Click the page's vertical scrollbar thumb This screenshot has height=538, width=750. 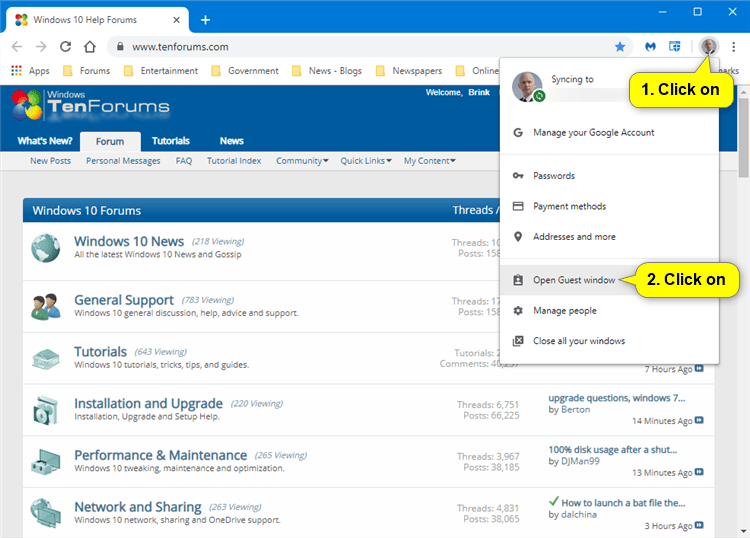(x=744, y=138)
